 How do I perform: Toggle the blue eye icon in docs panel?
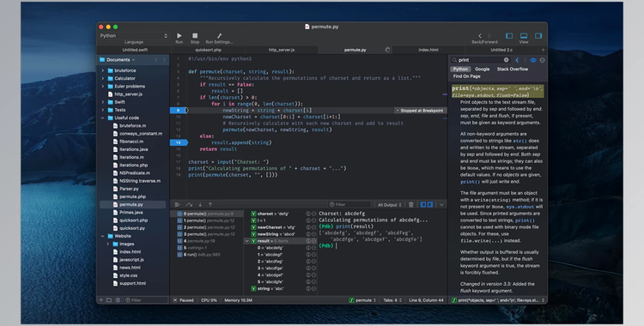tap(533, 60)
